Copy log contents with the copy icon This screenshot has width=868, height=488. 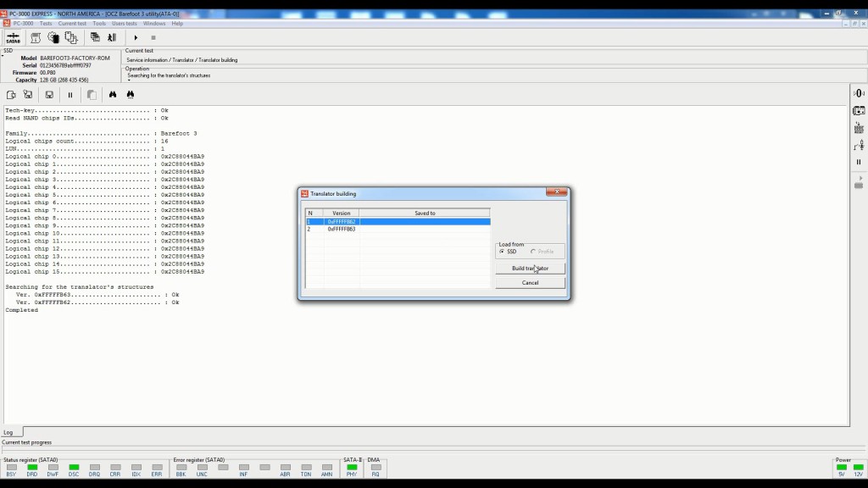click(92, 94)
